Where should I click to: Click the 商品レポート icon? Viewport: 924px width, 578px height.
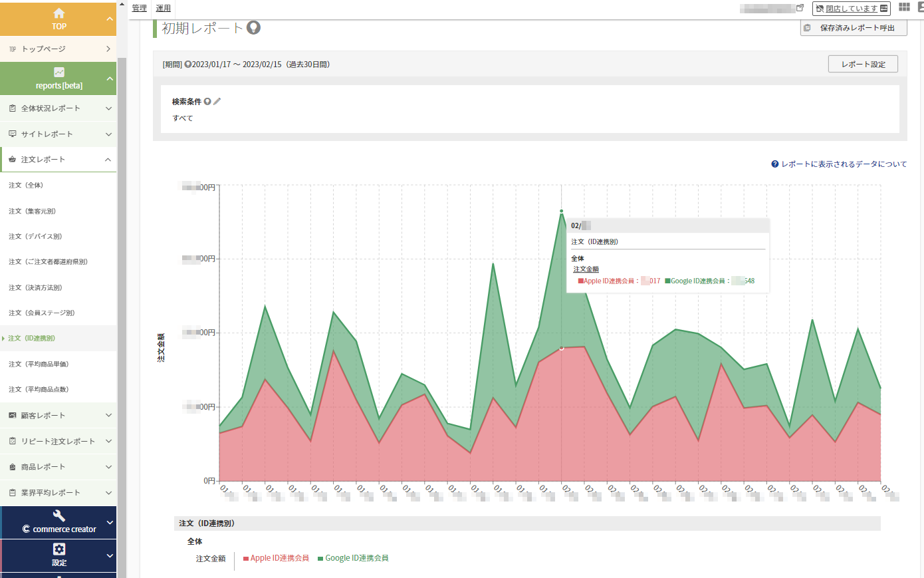[x=13, y=467]
